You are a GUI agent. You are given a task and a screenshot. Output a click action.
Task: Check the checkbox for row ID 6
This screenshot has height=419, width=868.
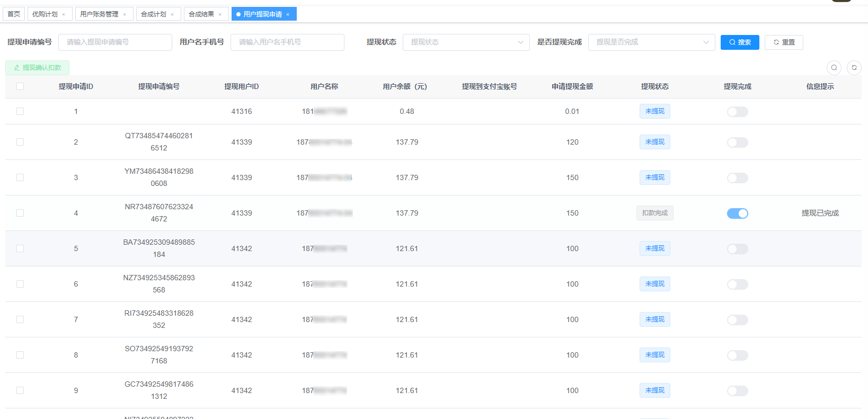pyautogui.click(x=20, y=284)
